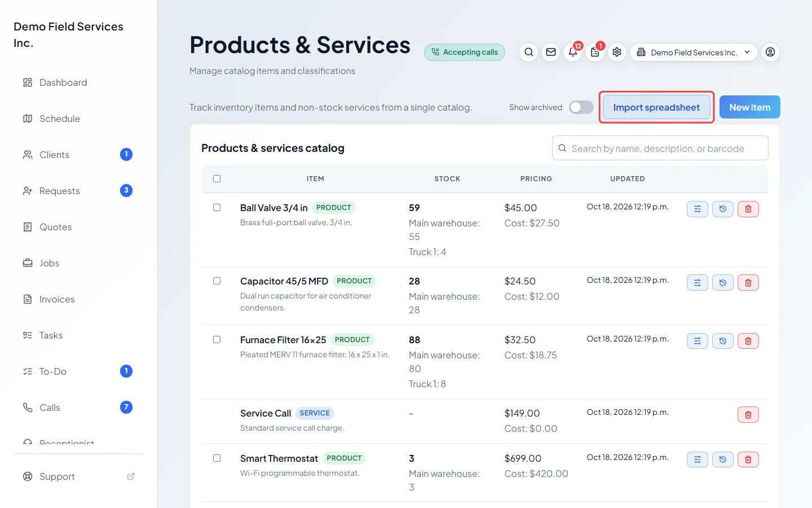812x508 pixels.
Task: Open the settings gear icon
Action: [x=617, y=52]
